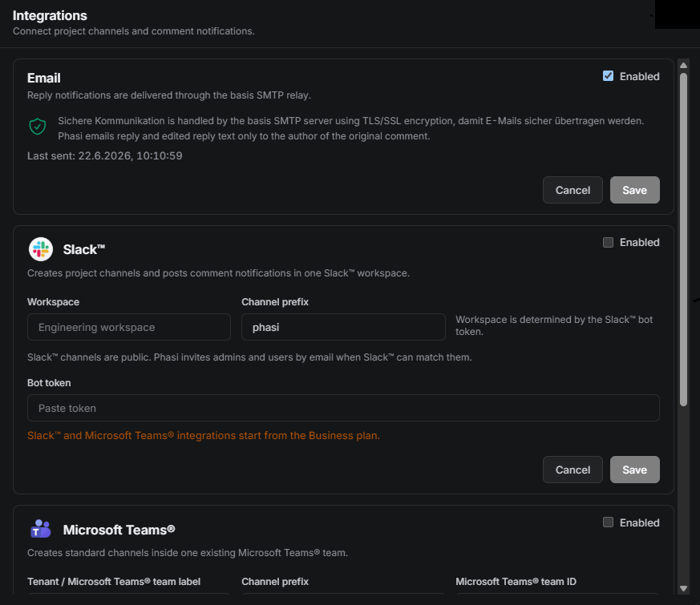Save the Email integration settings
700x605 pixels.
[635, 190]
